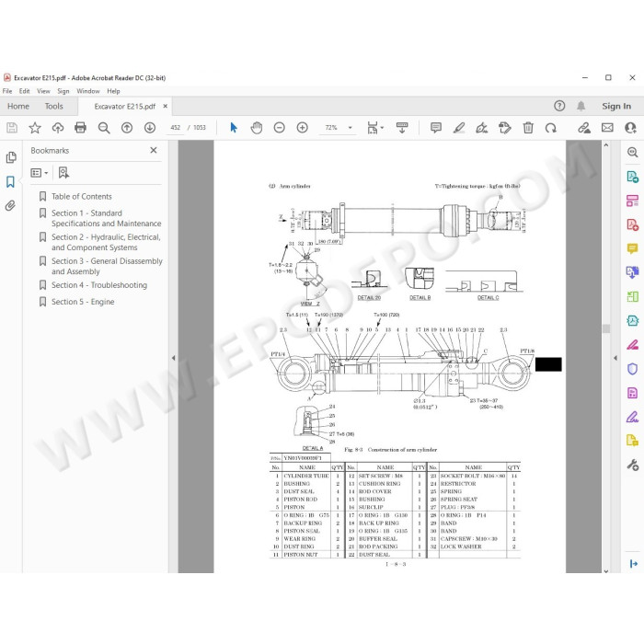Viewport: 644px width, 644px height.
Task: Open Section 5 - Engine bookmark
Action: click(x=83, y=302)
